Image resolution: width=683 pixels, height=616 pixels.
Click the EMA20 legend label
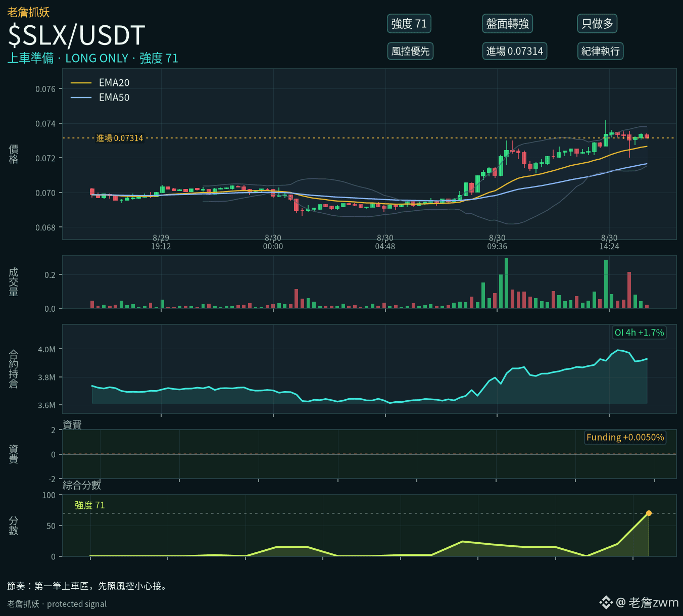click(x=114, y=83)
